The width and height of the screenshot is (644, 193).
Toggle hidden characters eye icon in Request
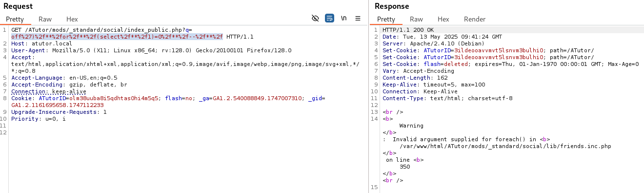(315, 19)
